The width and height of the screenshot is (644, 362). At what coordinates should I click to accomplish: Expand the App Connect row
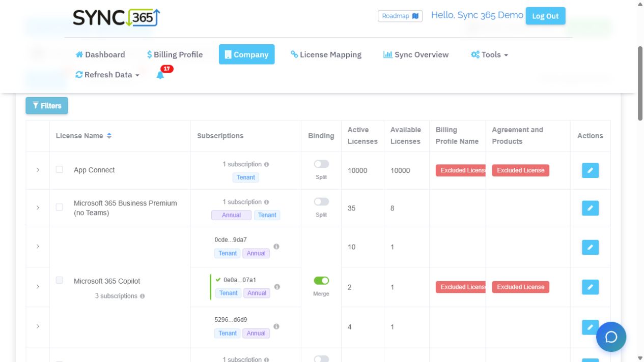tap(38, 170)
